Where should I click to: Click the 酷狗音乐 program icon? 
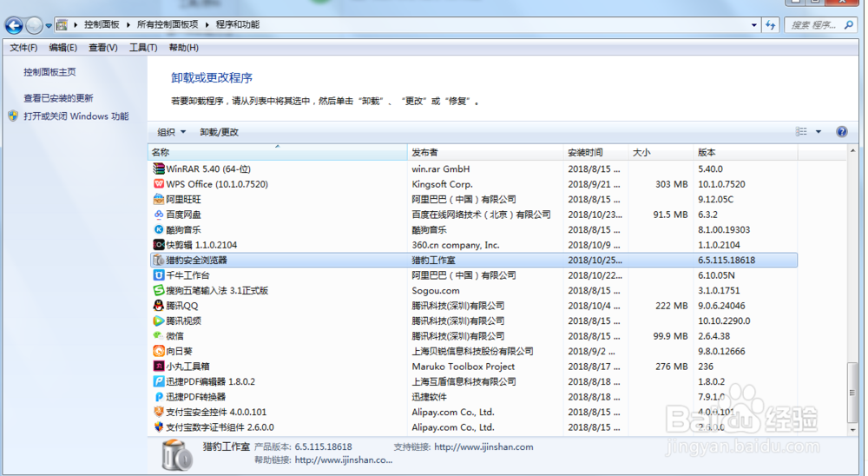159,229
